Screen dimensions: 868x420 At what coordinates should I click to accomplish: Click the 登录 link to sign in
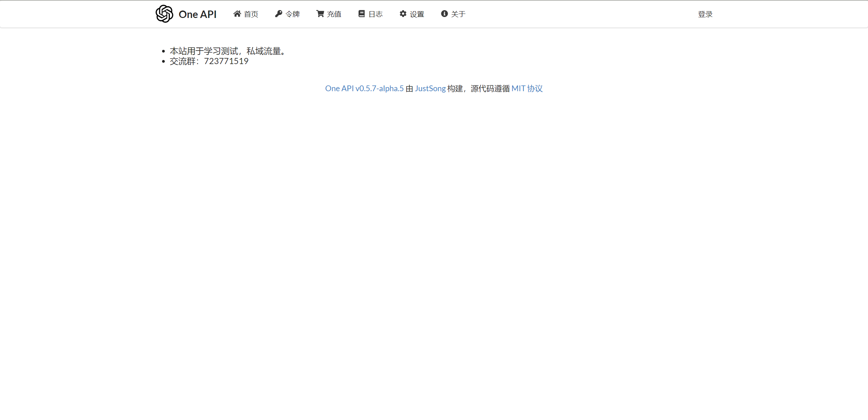[705, 14]
